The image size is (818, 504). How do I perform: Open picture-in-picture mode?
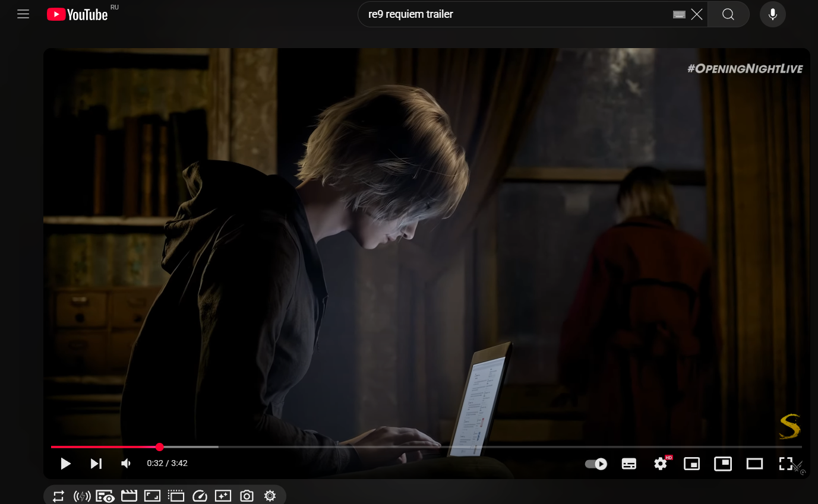[x=723, y=464]
